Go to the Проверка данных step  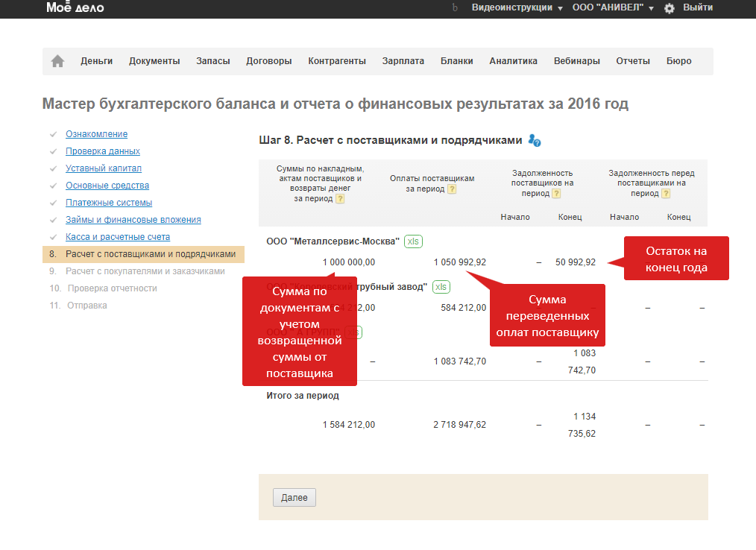pos(103,151)
